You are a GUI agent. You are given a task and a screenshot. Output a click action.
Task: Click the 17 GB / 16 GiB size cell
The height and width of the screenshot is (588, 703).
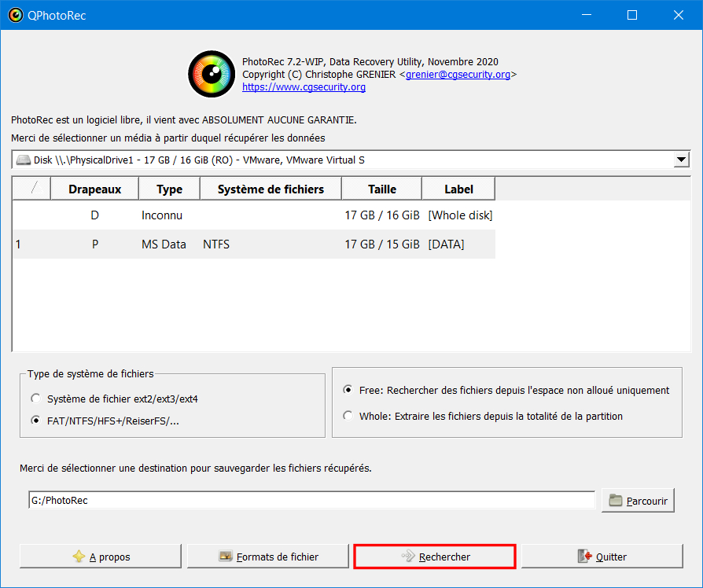point(382,215)
